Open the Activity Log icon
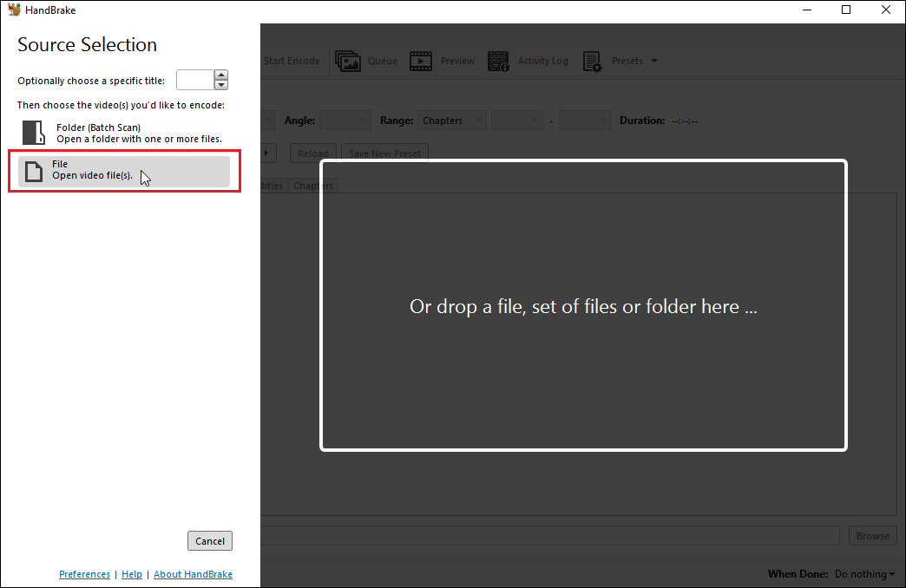 click(498, 61)
